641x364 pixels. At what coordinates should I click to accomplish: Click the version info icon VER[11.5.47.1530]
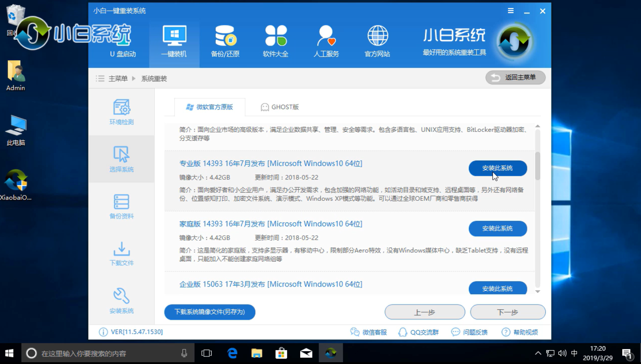(x=103, y=332)
